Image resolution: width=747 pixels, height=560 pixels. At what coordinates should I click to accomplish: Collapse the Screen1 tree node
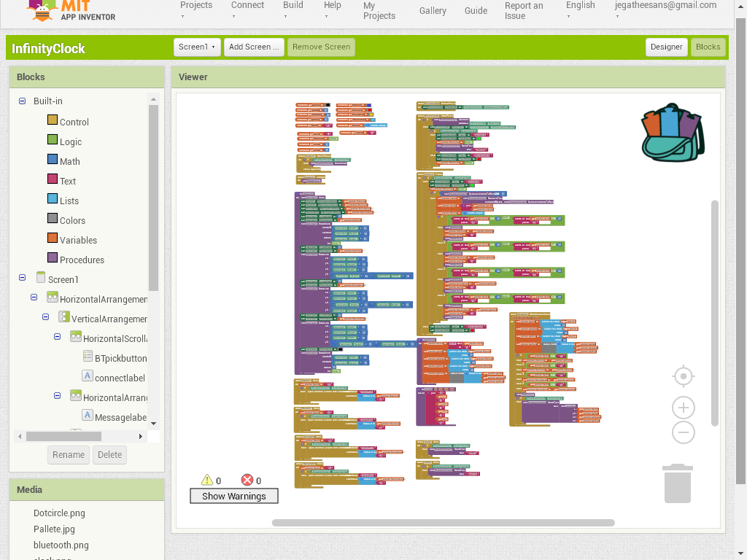pos(22,279)
